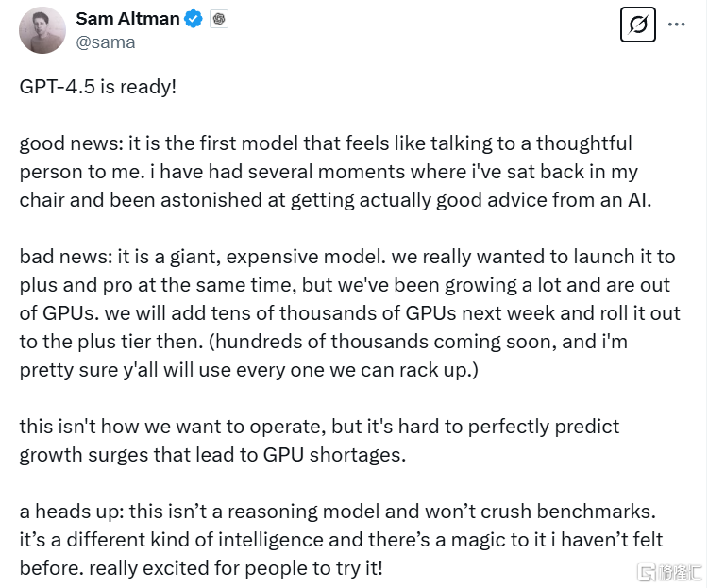Viewport: 708px width, 588px height.
Task: Click the line starting with "good news:"
Action: tap(326, 143)
